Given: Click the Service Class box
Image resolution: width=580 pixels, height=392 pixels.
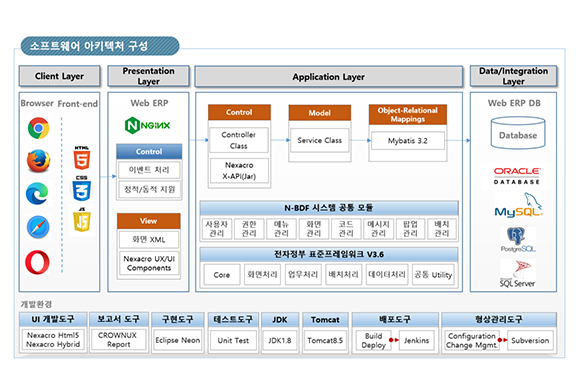Looking at the screenshot, I should (x=320, y=141).
